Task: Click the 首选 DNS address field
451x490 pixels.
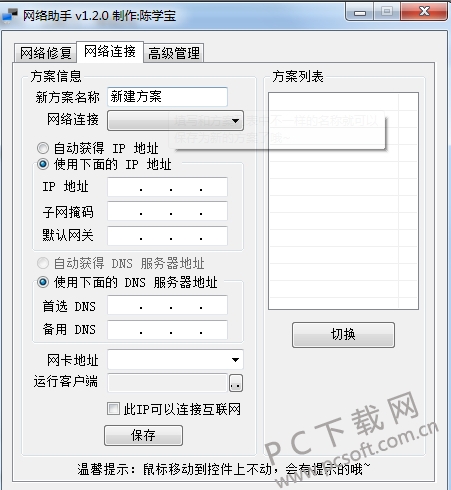Action: [x=167, y=305]
